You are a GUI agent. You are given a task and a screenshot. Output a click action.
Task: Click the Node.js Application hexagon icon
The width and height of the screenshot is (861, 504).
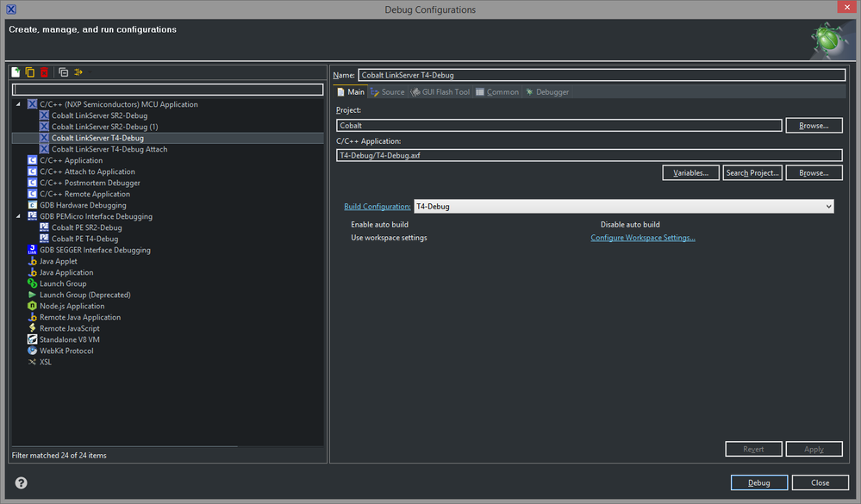(x=33, y=306)
